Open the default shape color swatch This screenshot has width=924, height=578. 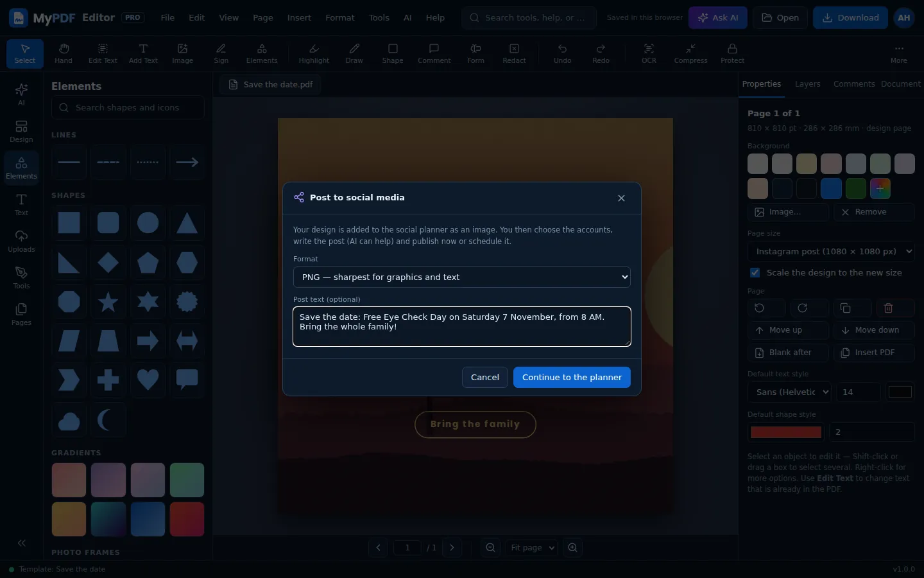point(786,432)
